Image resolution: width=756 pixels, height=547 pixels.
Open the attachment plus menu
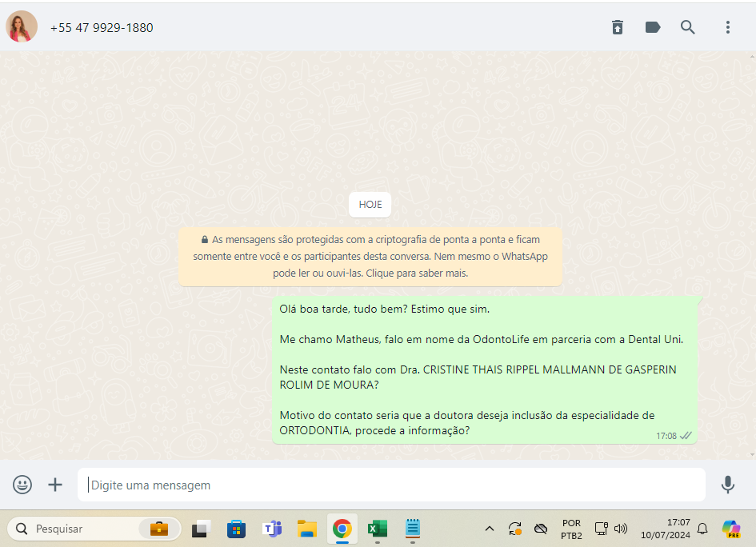click(x=55, y=485)
